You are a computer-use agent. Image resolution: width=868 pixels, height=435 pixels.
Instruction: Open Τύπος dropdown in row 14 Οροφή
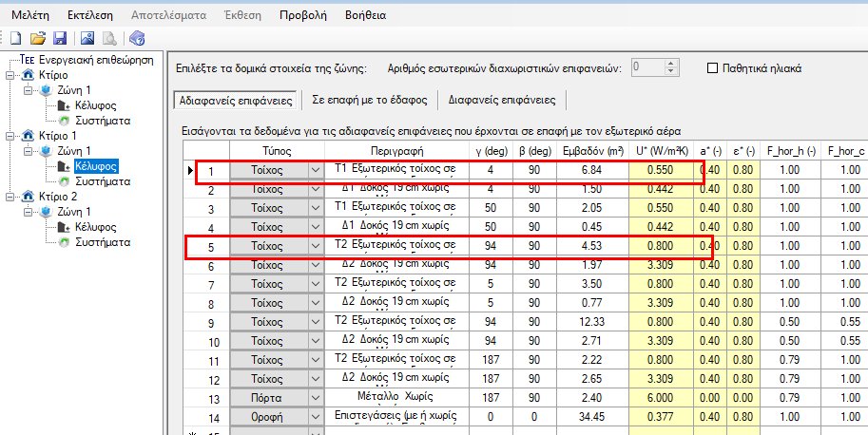316,416
